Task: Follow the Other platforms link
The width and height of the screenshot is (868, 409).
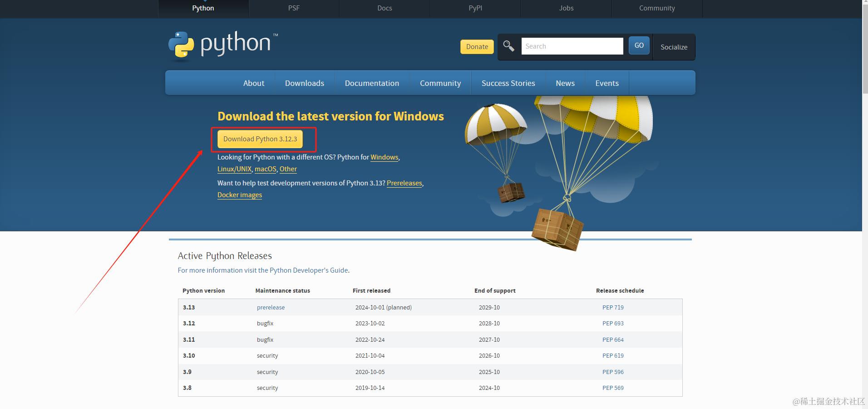Action: pos(288,169)
